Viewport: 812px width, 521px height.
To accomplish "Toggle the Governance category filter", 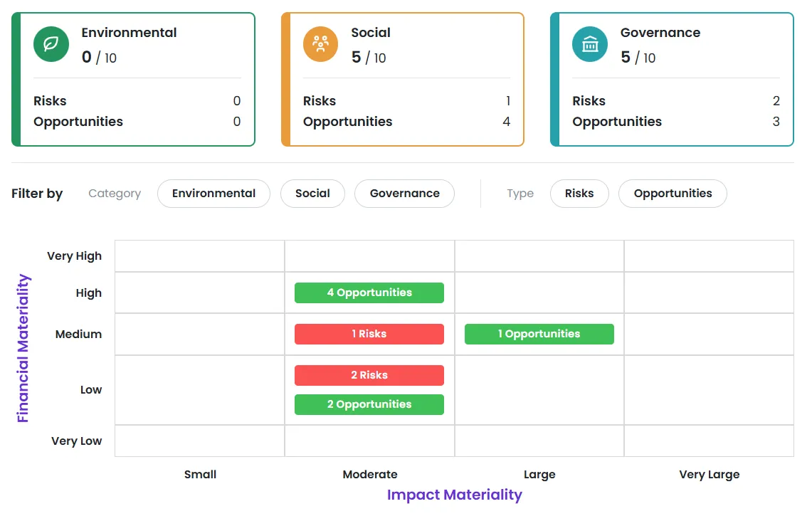I will 404,193.
